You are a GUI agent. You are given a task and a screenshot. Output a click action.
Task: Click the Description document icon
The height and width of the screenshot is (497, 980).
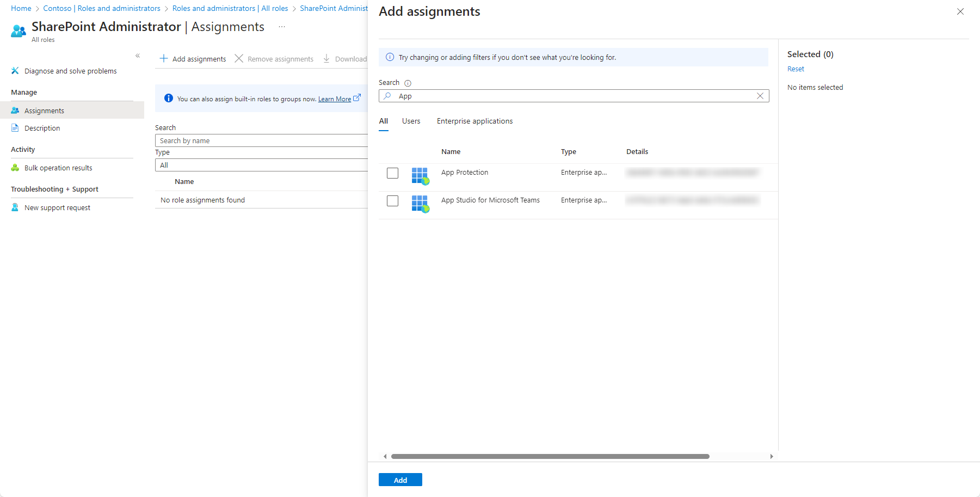tap(15, 128)
